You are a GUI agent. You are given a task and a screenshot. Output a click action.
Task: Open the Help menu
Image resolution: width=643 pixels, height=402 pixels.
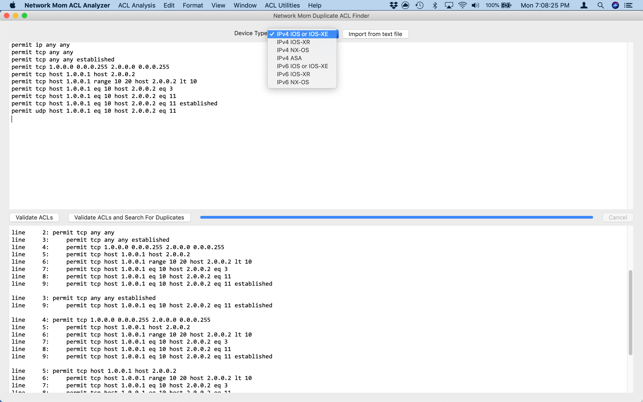pyautogui.click(x=314, y=5)
